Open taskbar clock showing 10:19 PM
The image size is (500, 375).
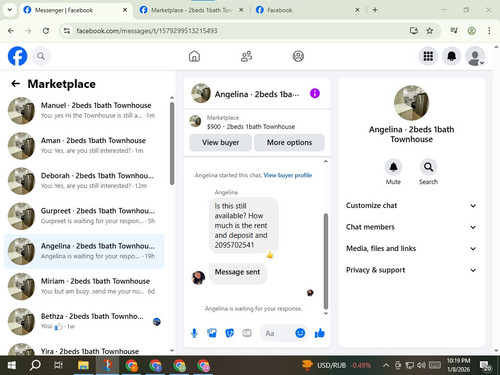(458, 365)
